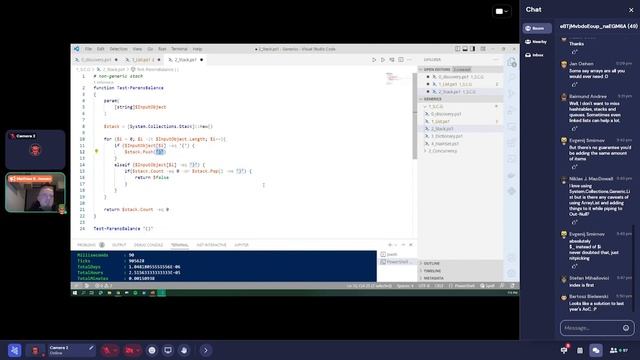Click the lightbulb quick fix icon
This screenshot has height=360, width=640.
pos(96,151)
